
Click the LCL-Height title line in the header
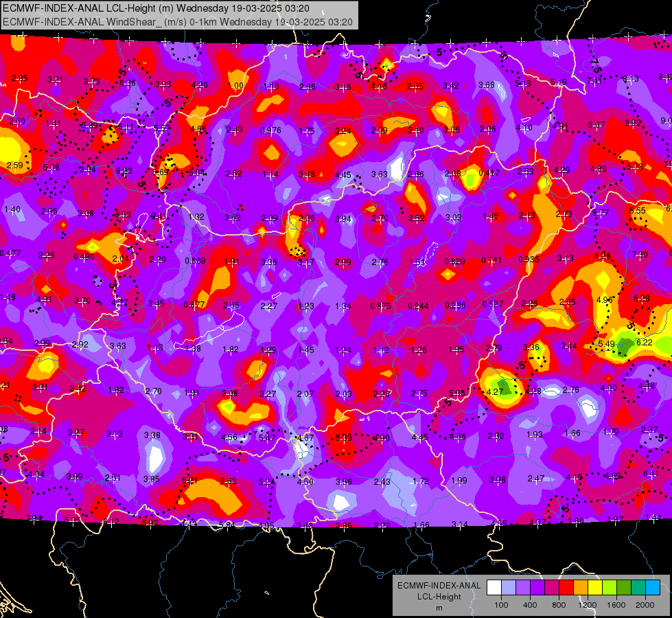156,8
